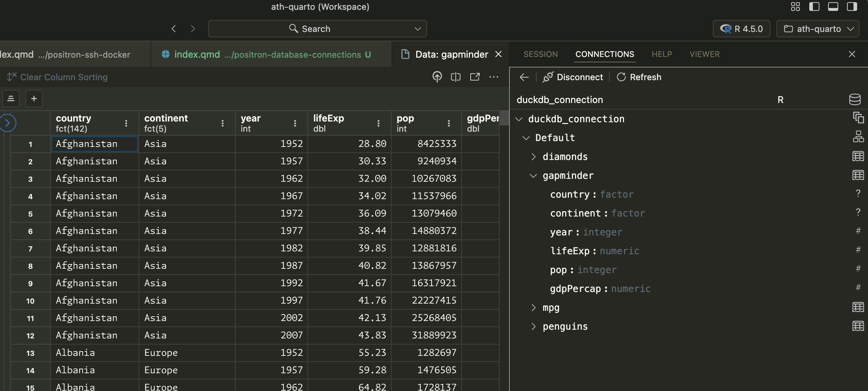Open More Actions ellipsis menu
Screen dimensions: 868x391
[x=494, y=77]
